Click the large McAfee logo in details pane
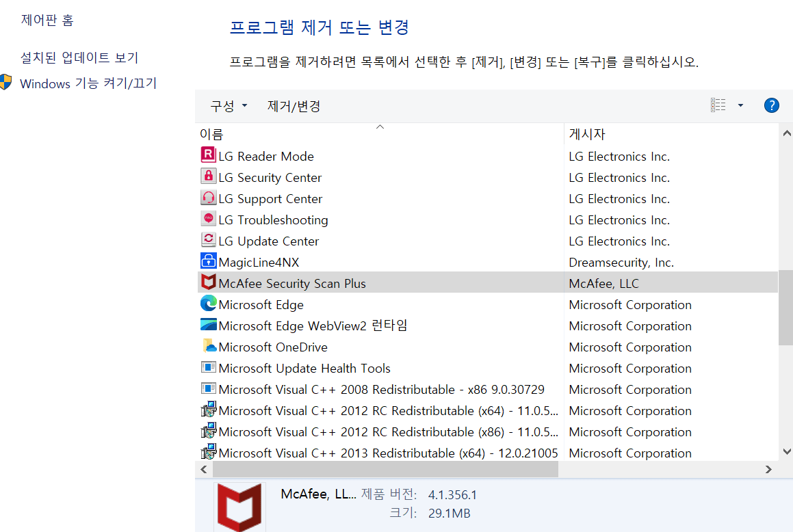 click(239, 507)
